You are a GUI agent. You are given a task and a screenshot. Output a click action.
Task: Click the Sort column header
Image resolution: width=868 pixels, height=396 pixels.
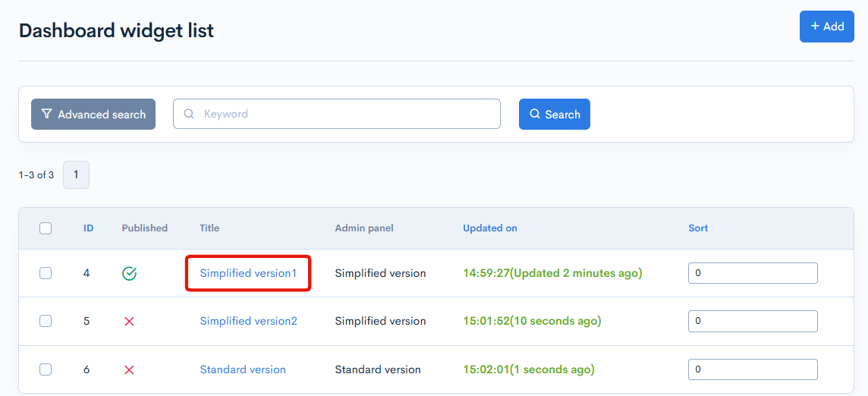(x=698, y=228)
